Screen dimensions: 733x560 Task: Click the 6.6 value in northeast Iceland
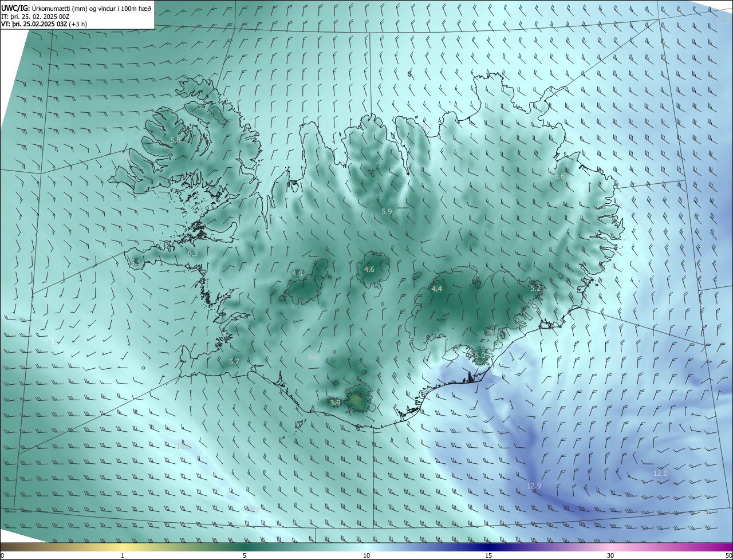point(559,176)
